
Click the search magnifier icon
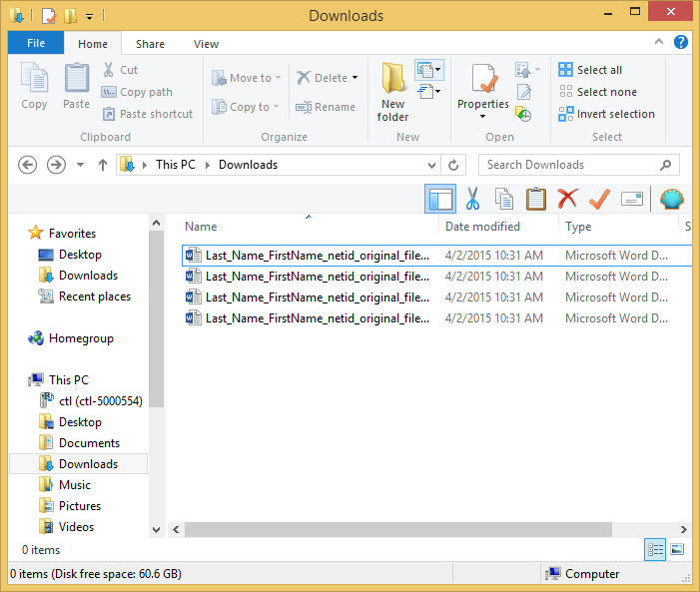pos(666,165)
